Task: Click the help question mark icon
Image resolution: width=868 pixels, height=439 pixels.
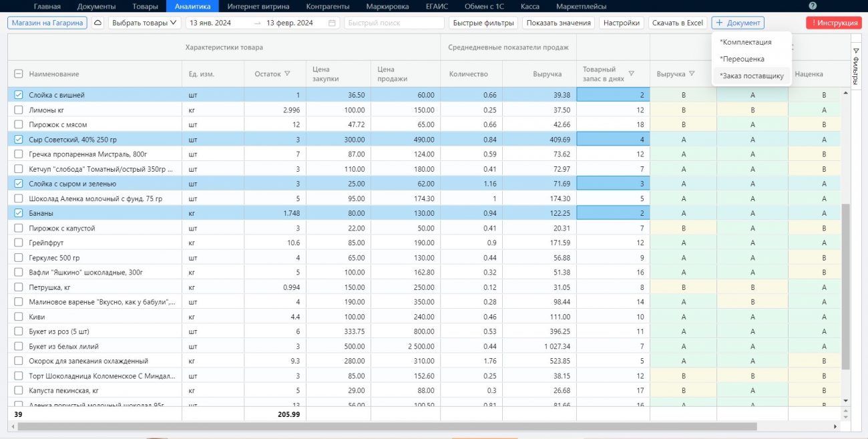Action: 813,6
